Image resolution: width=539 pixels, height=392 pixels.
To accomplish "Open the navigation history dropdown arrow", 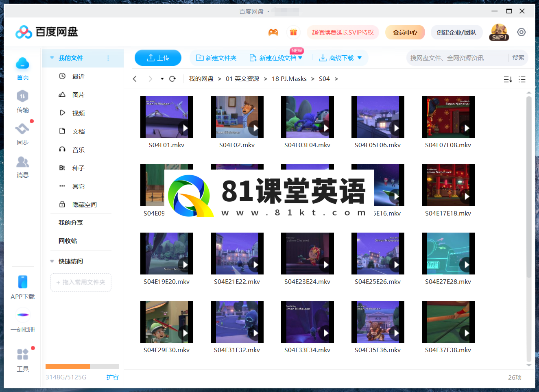I will tap(162, 79).
